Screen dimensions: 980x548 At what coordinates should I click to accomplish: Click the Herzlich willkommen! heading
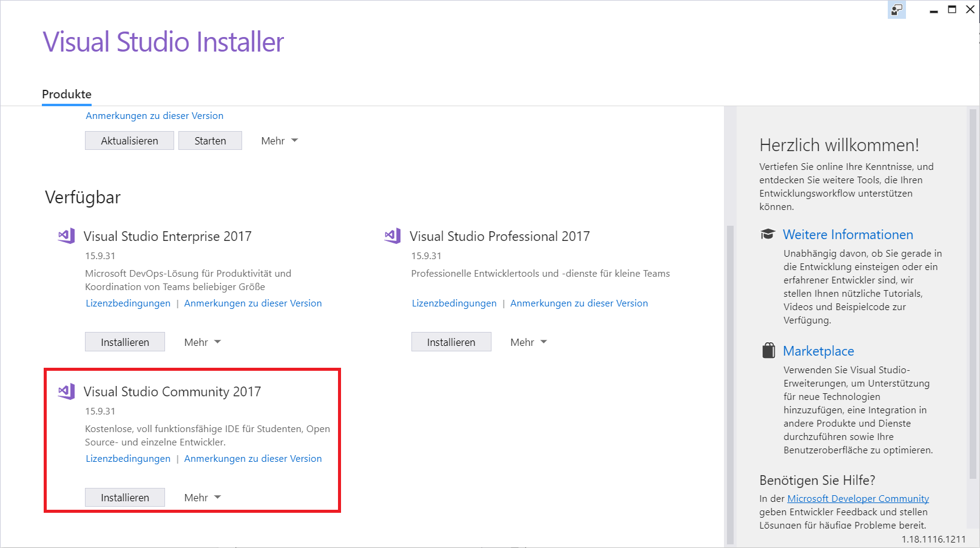tap(839, 145)
